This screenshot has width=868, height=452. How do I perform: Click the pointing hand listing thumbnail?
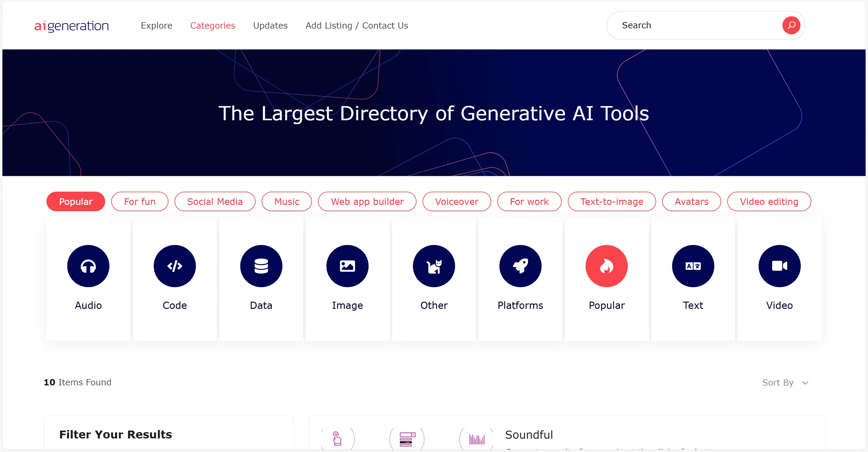point(337,439)
